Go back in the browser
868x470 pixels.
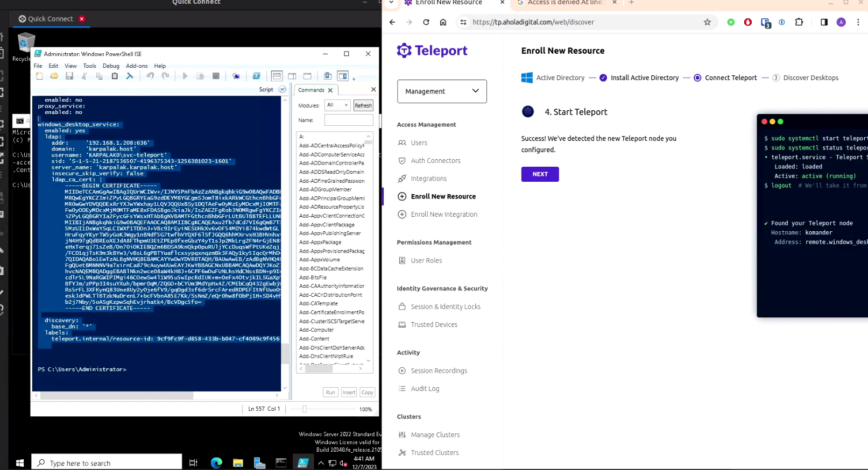click(392, 22)
